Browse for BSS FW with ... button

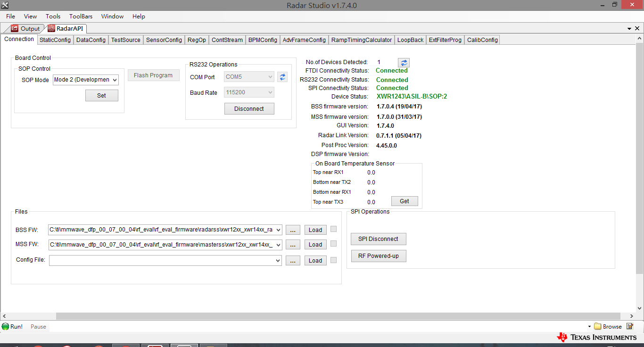(293, 230)
